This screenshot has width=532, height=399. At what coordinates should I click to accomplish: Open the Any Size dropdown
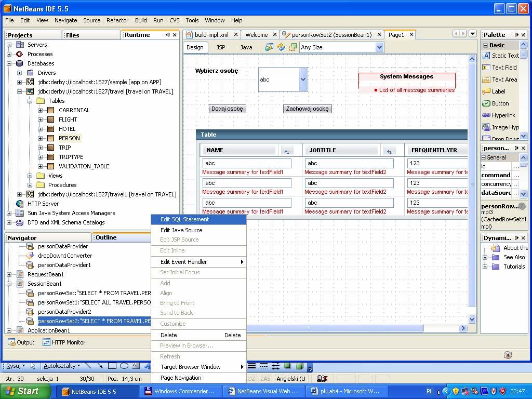pos(380,47)
